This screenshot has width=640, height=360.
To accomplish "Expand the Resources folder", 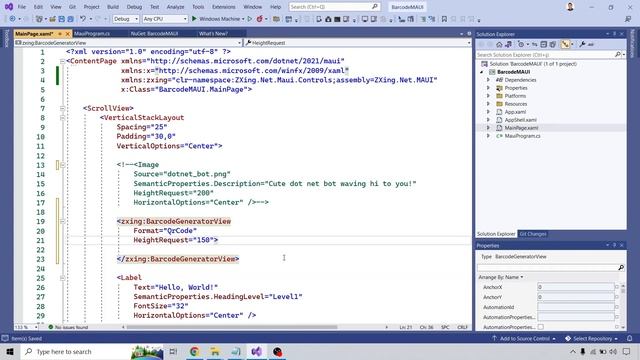I will pyautogui.click(x=488, y=104).
